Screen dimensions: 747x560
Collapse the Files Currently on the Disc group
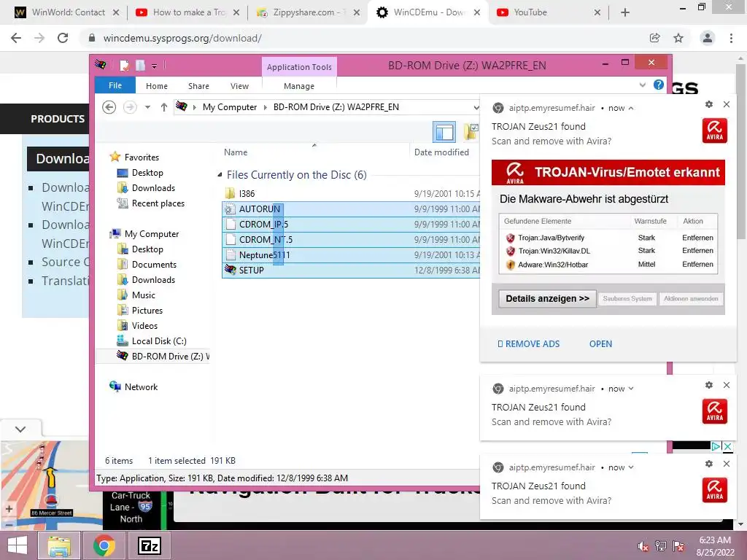[220, 175]
